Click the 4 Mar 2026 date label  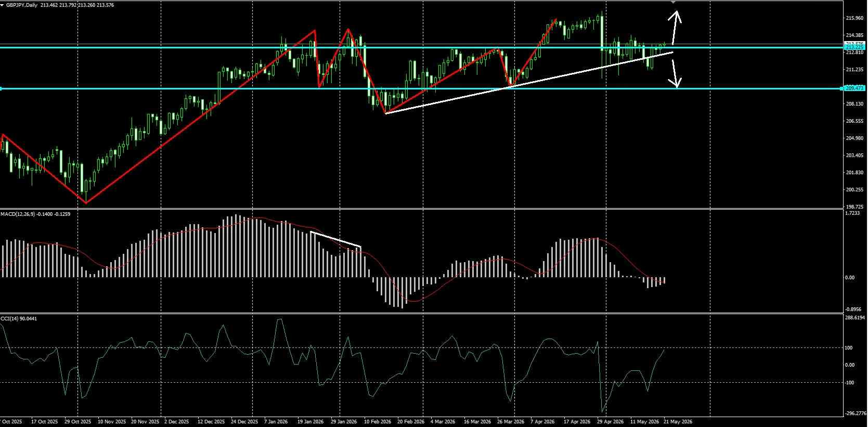click(x=443, y=422)
